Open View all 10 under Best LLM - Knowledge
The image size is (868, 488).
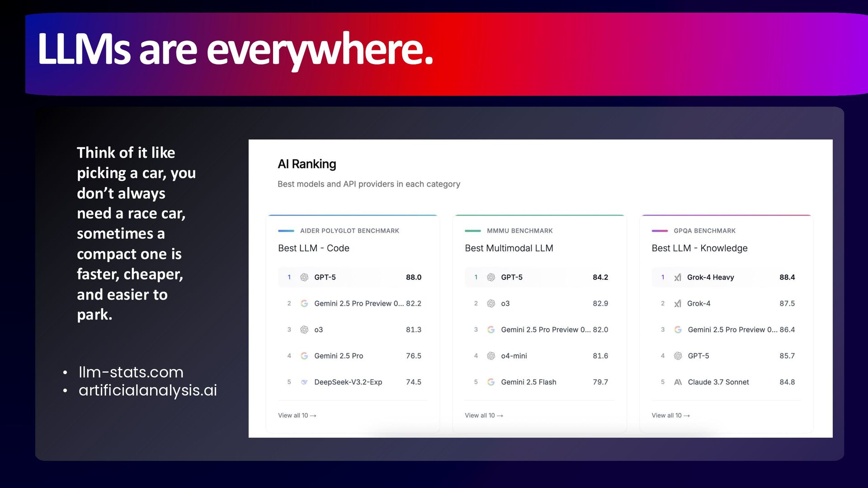click(x=670, y=416)
